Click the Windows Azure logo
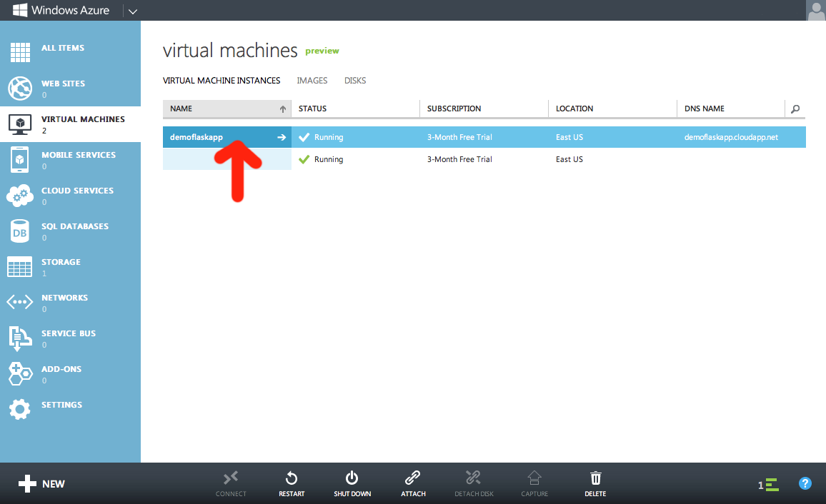Image resolution: width=826 pixels, height=504 pixels. coord(19,10)
